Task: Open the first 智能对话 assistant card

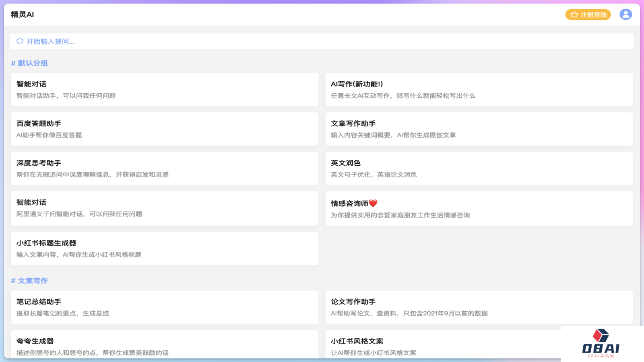Action: point(164,89)
